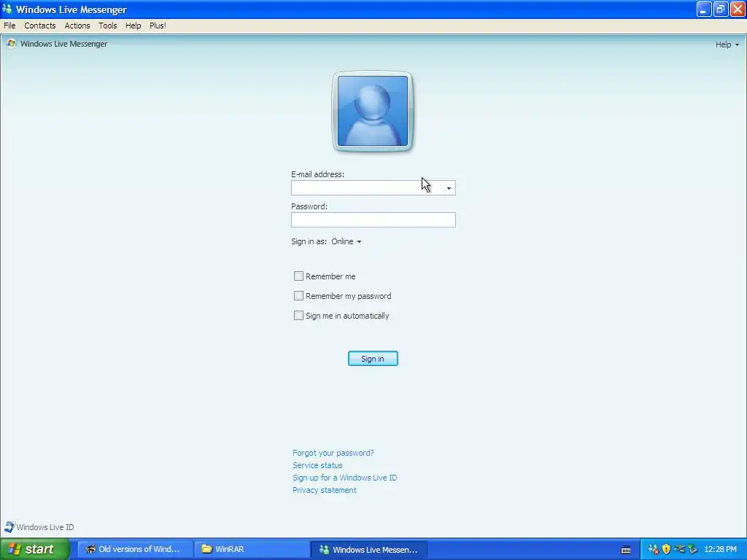Open the Forgot your password? link
Viewport: 747px width, 560px height.
pyautogui.click(x=333, y=453)
